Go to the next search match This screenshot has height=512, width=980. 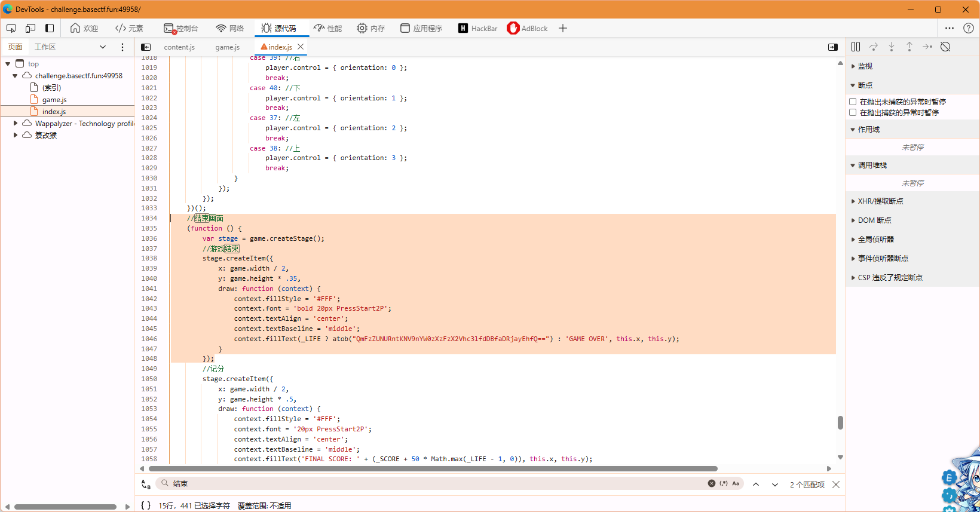click(x=775, y=485)
